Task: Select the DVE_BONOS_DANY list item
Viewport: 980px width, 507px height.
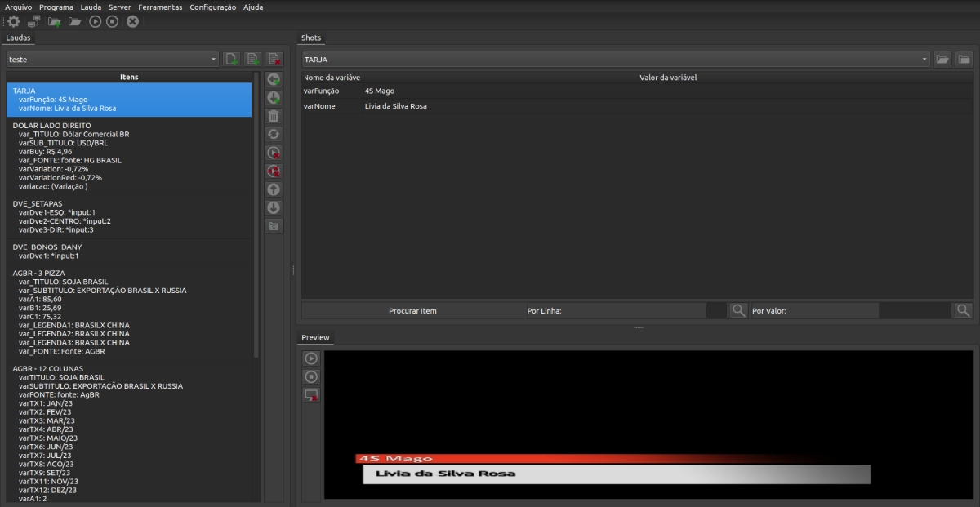Action: 47,247
